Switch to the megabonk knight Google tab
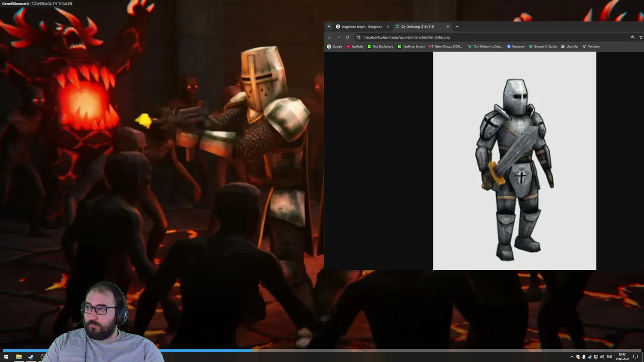This screenshot has width=644, height=362. (x=362, y=27)
